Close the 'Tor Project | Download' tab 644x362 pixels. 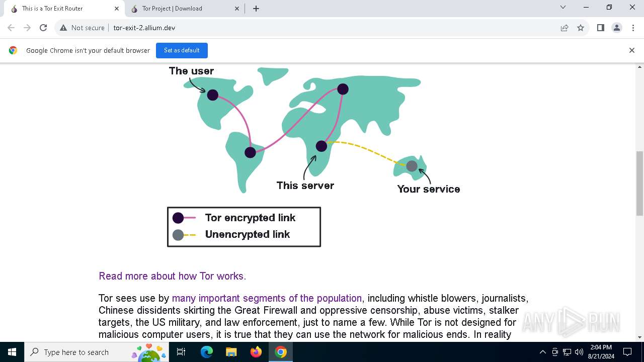pos(237,9)
